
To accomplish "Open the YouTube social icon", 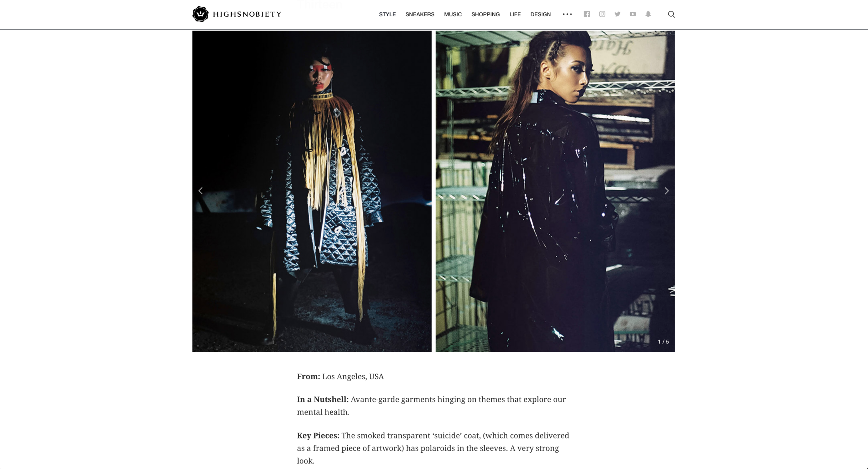I will tap(633, 14).
